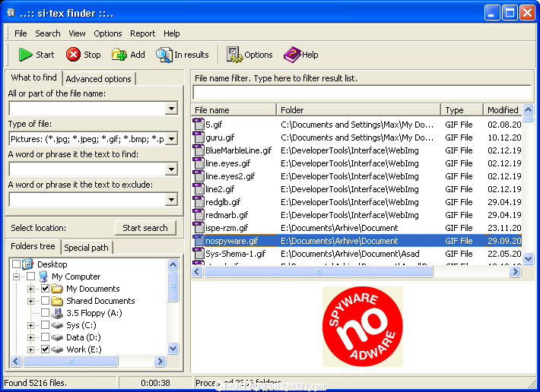This screenshot has height=392, width=540.
Task: Select the line.eyes.gif file icon
Action: 199,163
